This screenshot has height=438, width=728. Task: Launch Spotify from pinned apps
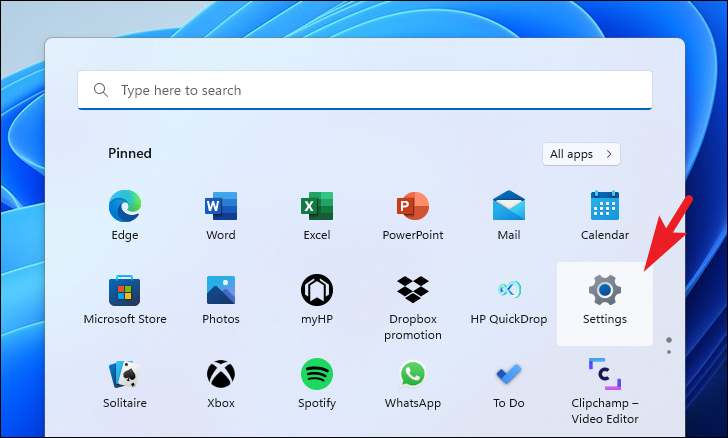tap(317, 383)
